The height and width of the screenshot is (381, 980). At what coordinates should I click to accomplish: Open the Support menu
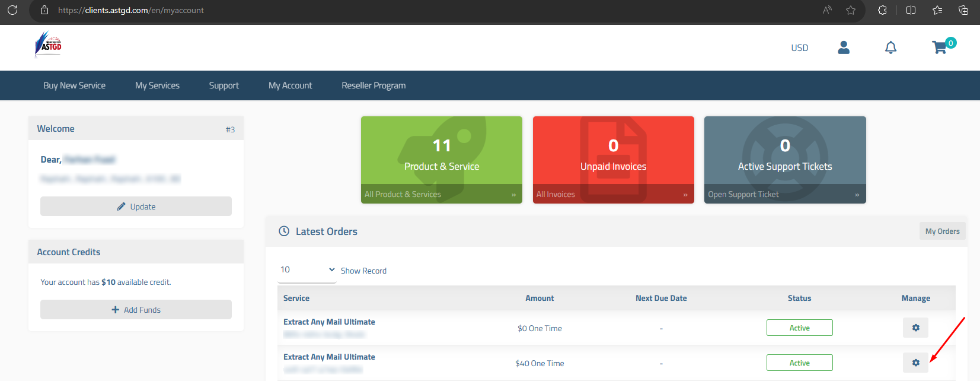224,85
